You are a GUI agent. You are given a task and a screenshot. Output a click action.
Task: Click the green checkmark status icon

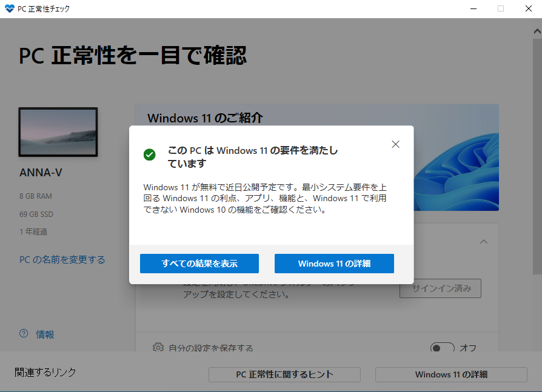pos(150,154)
